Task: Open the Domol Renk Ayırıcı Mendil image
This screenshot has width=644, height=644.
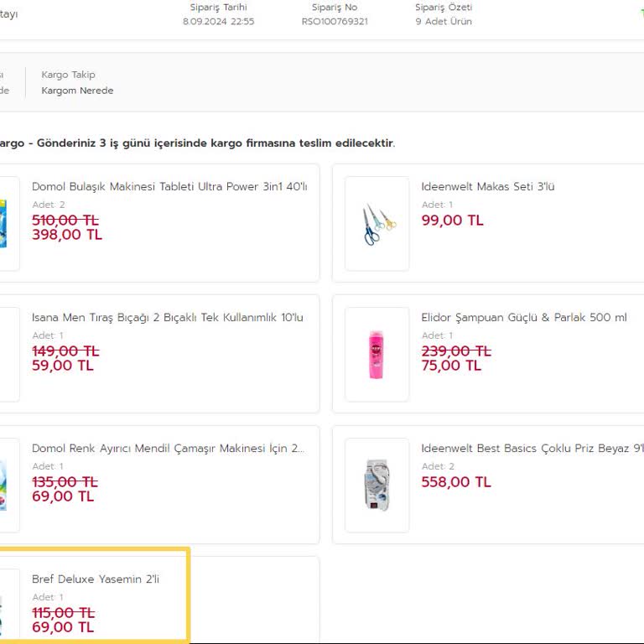Action: [x=7, y=486]
